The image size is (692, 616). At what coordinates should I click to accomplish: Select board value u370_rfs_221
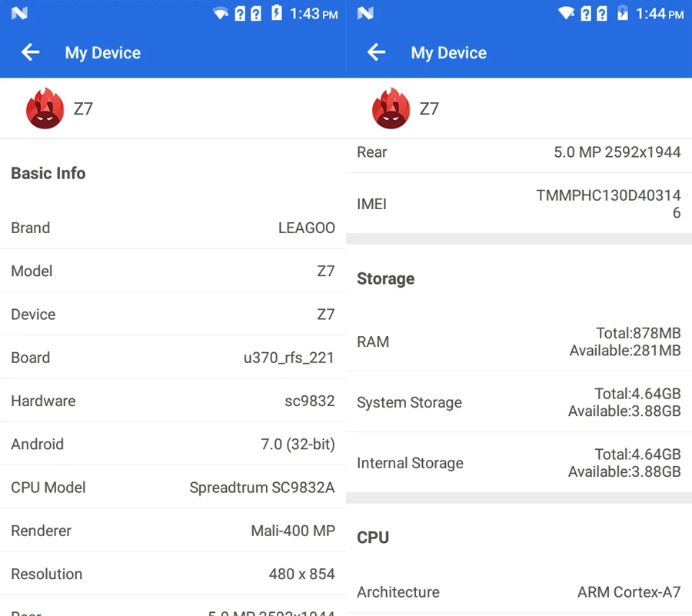click(x=289, y=358)
